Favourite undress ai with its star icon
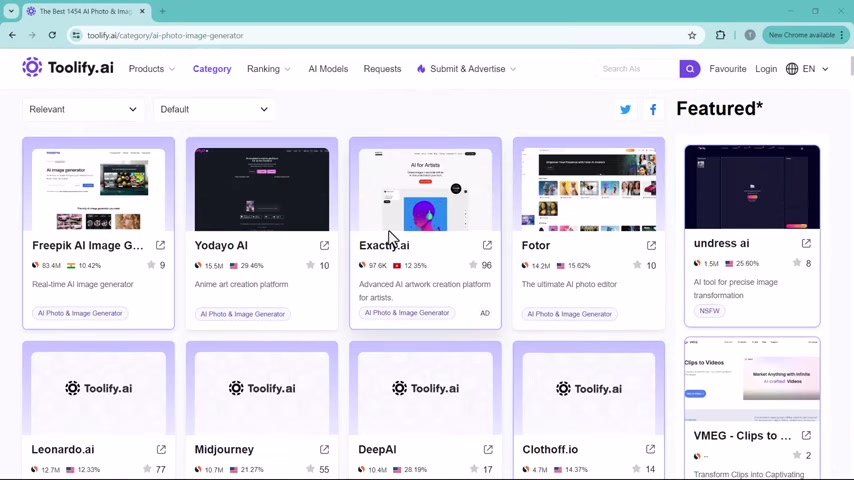The image size is (854, 480). point(797,263)
